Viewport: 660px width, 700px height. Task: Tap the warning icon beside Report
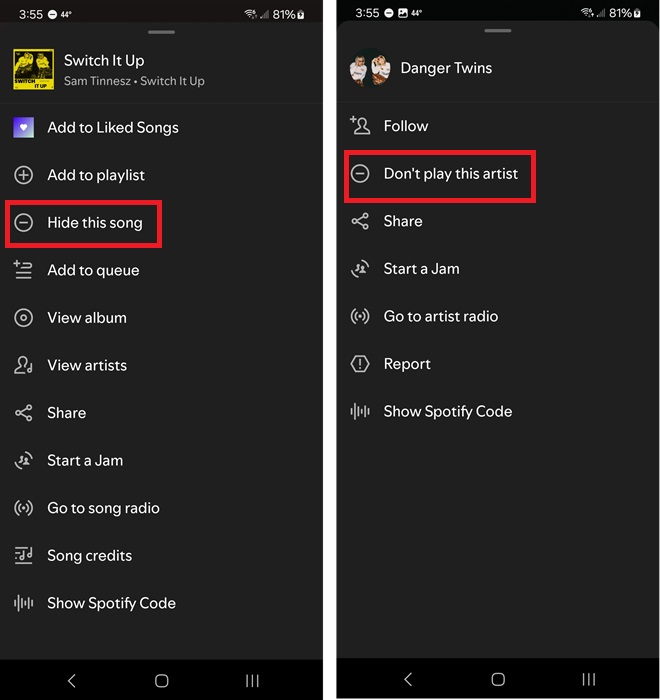[x=360, y=364]
